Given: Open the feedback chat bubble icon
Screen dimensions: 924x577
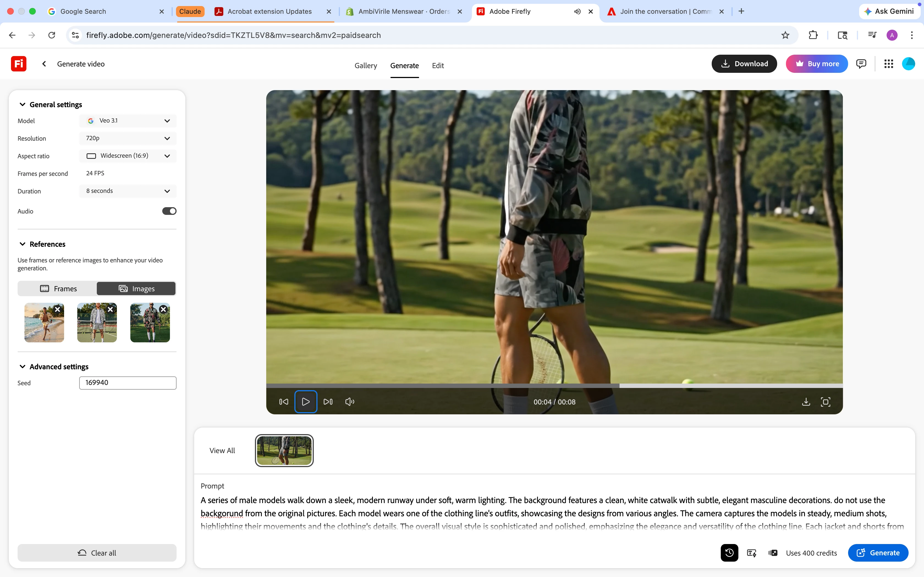Looking at the screenshot, I should 861,64.
